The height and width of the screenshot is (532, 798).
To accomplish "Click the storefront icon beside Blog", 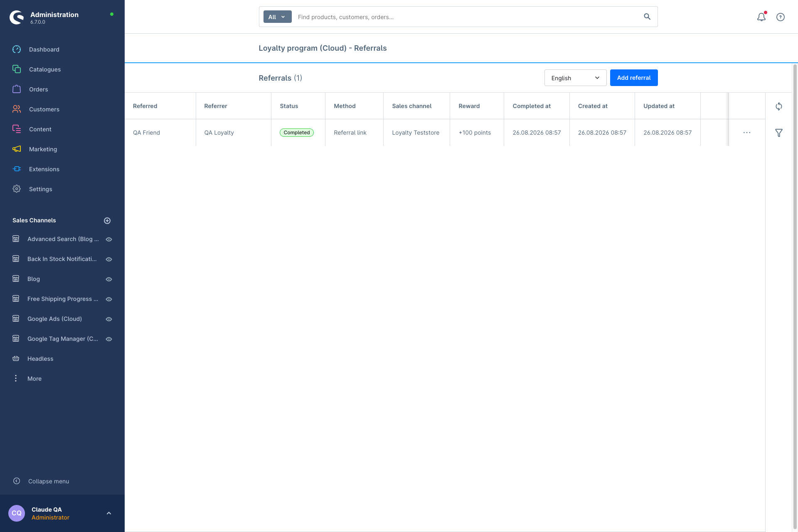I will point(16,279).
